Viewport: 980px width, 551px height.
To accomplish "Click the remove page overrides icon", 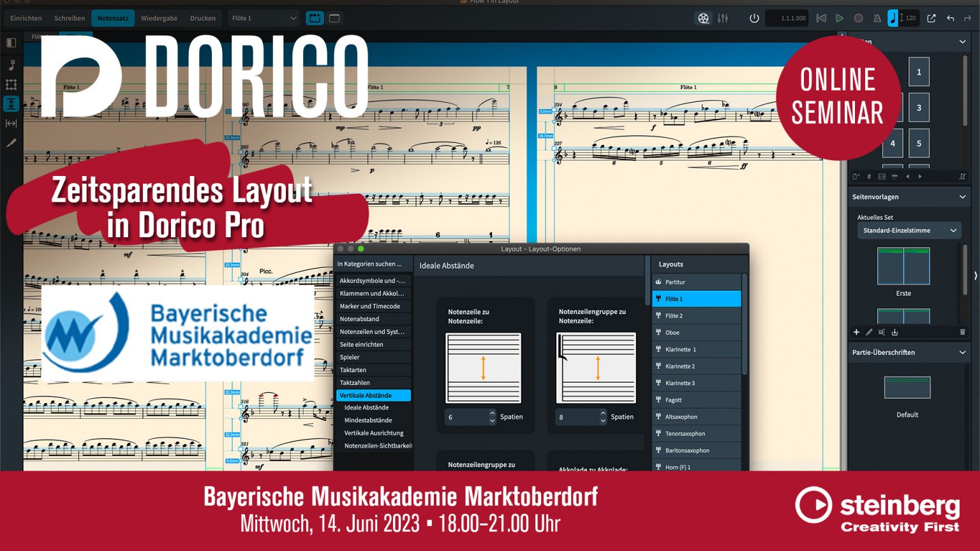I will pos(962,177).
